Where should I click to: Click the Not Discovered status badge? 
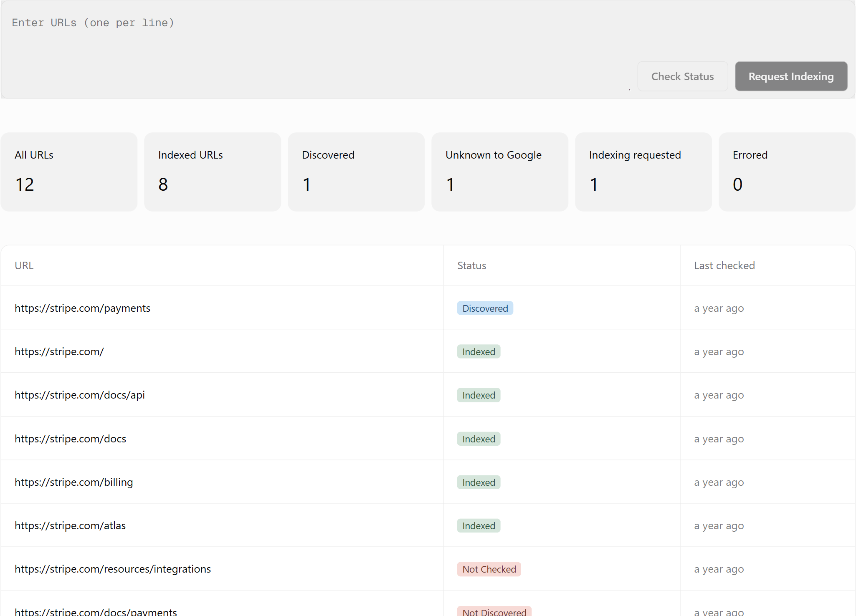click(x=494, y=611)
